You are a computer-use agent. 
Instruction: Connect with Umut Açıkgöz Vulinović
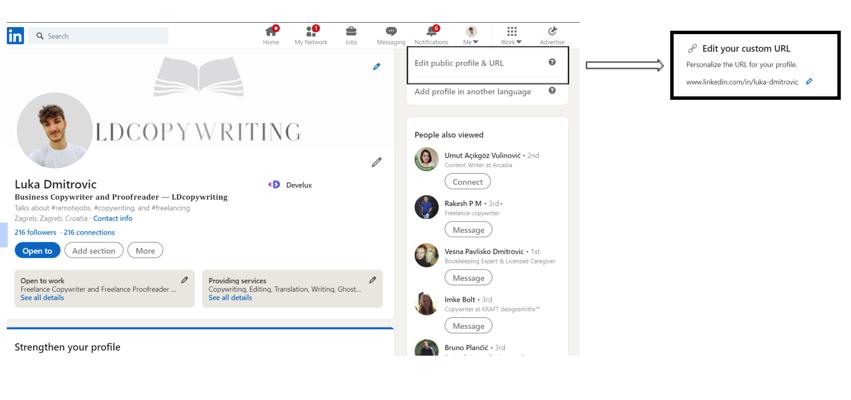tap(467, 182)
